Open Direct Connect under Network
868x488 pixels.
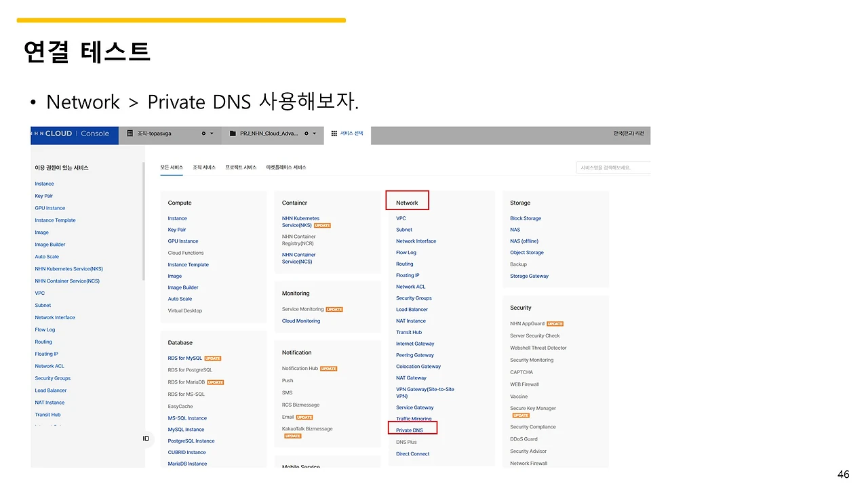pos(413,454)
